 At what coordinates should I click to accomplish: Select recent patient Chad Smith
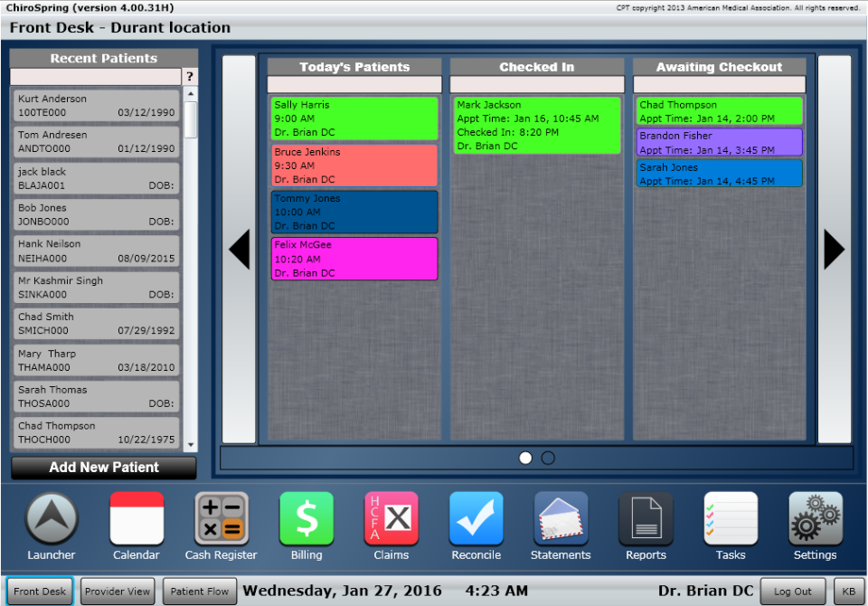pos(97,324)
